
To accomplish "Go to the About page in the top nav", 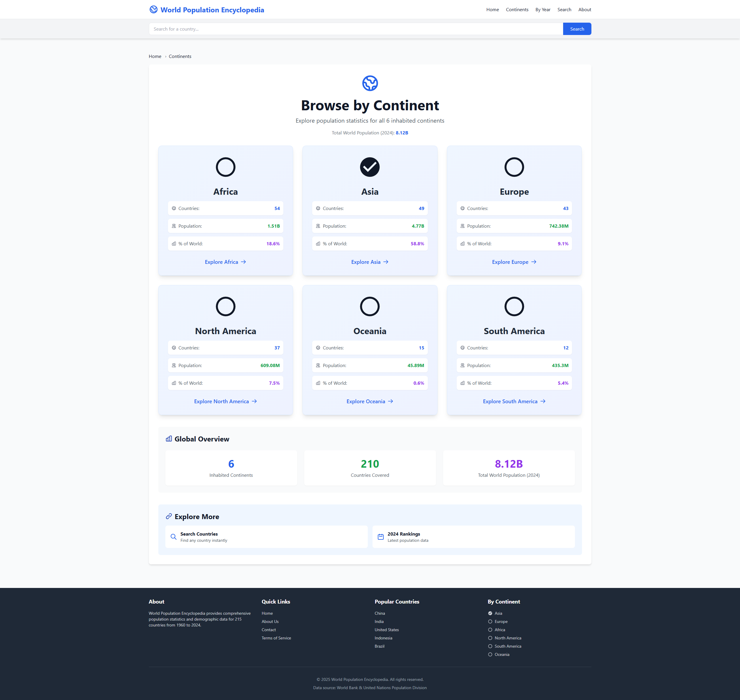I will [584, 10].
